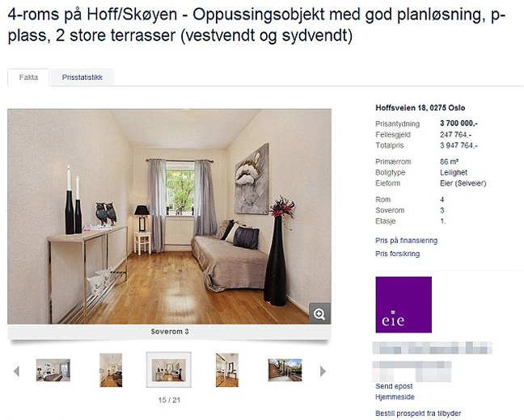Select the hallway mirror thumbnail

[x=227, y=370]
